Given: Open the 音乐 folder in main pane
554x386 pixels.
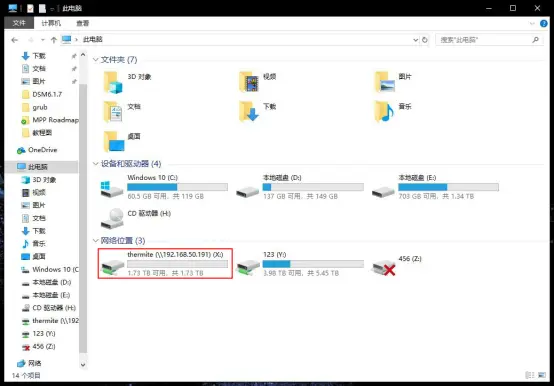Looking at the screenshot, I should (385, 112).
